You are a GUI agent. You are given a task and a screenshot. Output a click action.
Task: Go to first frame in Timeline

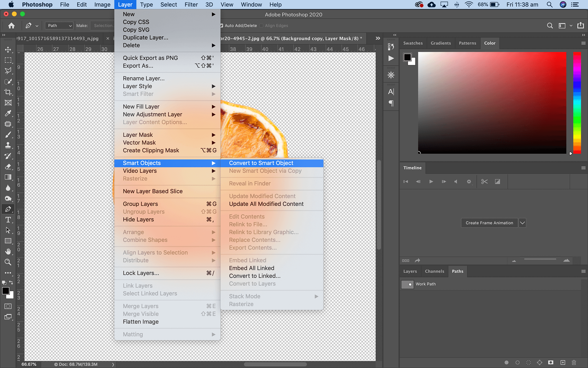click(x=406, y=182)
